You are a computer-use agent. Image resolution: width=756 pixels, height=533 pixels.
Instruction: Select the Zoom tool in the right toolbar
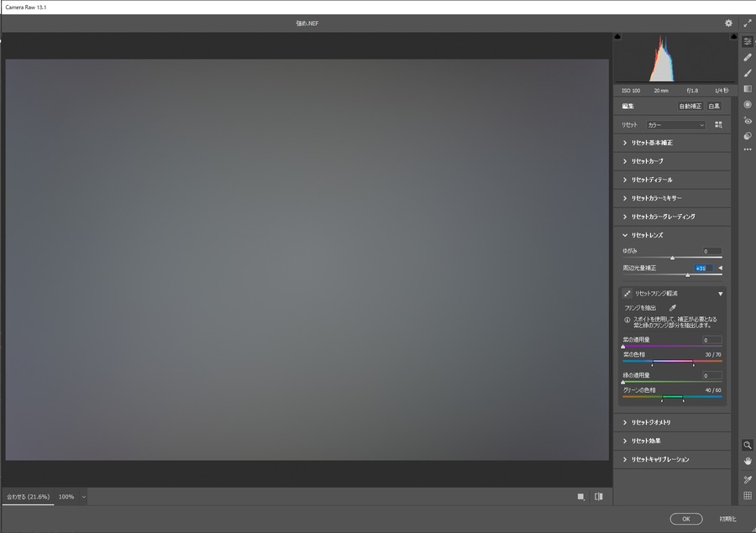click(748, 446)
